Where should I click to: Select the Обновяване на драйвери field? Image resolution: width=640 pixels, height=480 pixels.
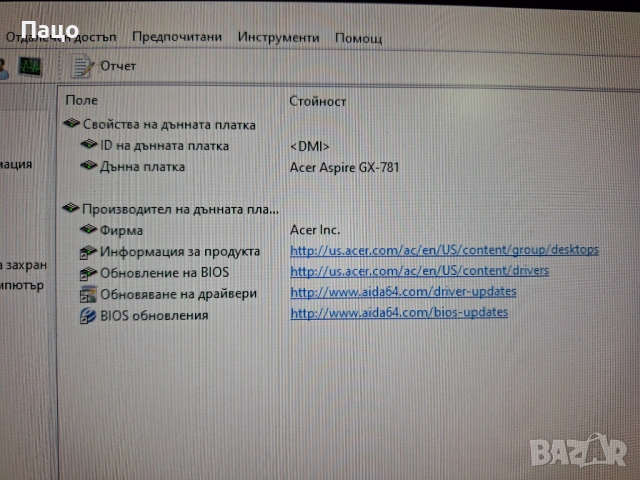click(178, 294)
